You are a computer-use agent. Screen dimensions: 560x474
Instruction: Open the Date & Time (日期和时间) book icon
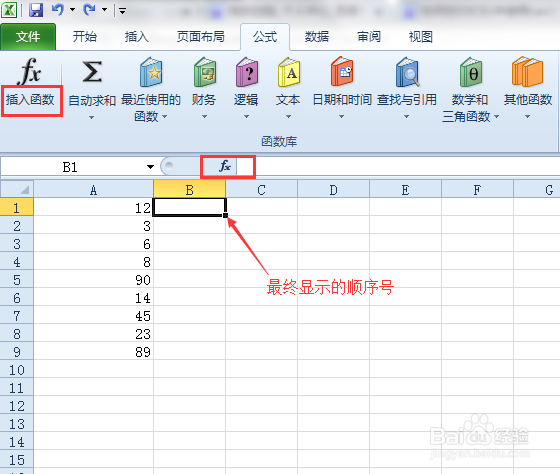(342, 71)
